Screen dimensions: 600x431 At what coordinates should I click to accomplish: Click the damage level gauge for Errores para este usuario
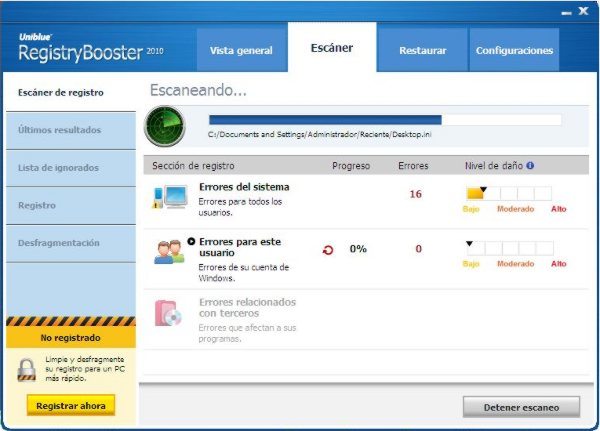coord(510,248)
